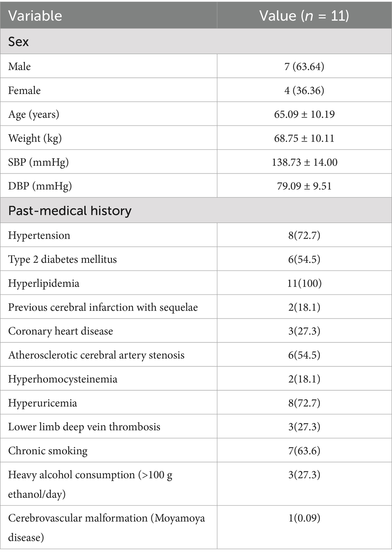The width and height of the screenshot is (392, 556).
Task: Click the Hyperlipidemia value 11(100)
Action: pyautogui.click(x=304, y=283)
